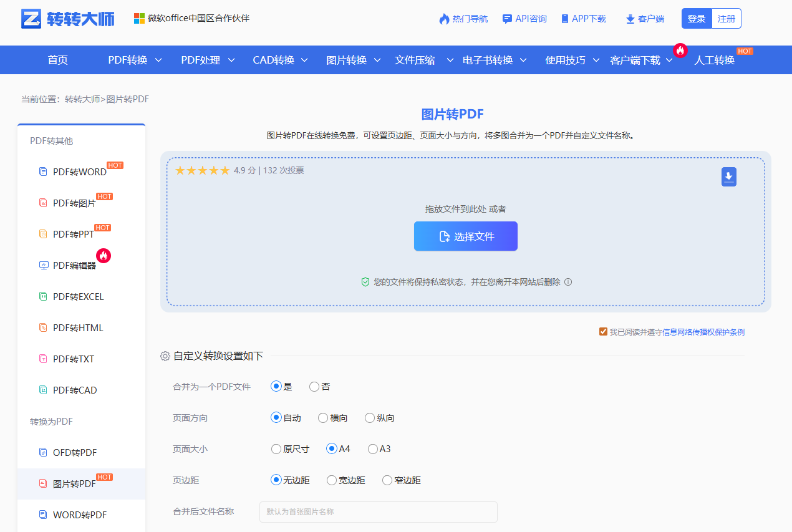Viewport: 792px width, 532px height.
Task: Click the API咨询 chat icon
Action: [x=506, y=18]
